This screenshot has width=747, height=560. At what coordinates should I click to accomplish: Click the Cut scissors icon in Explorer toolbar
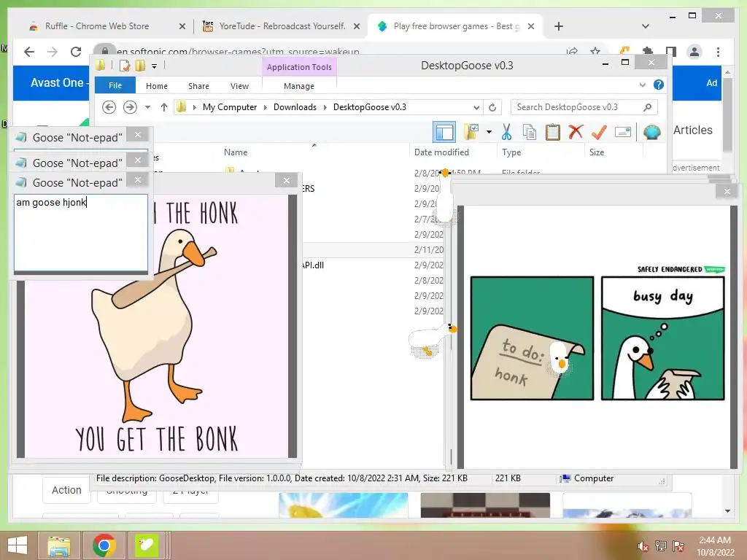506,132
